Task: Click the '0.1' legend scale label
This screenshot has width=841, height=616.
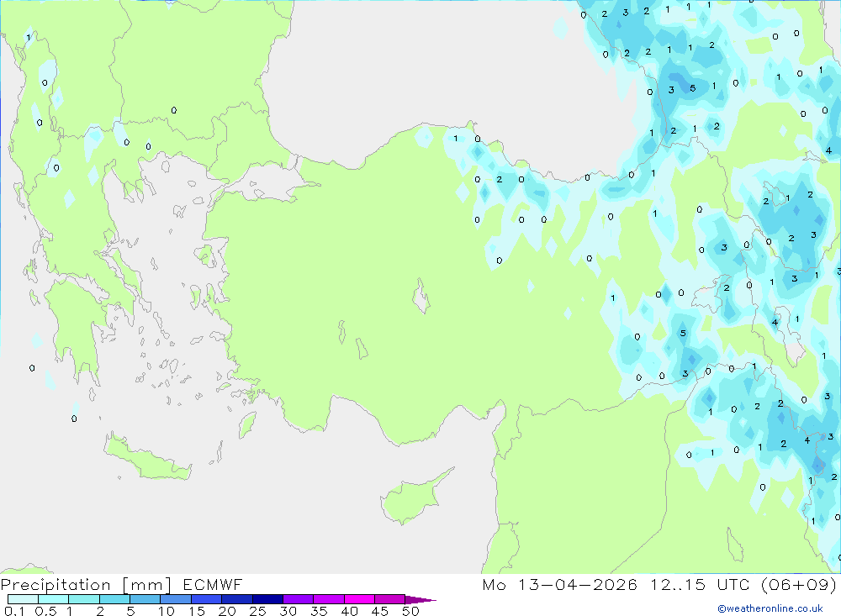Action: point(14,611)
